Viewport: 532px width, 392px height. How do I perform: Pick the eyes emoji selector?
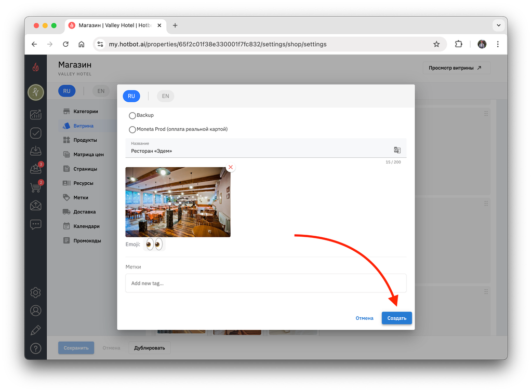click(154, 244)
